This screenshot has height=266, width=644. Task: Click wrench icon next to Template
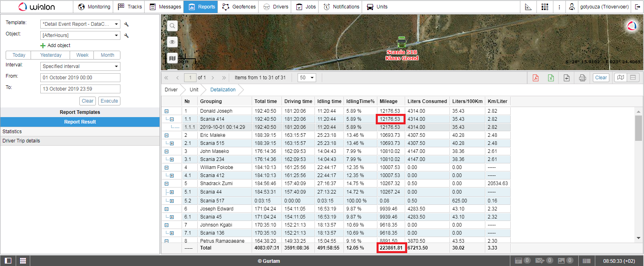pos(126,24)
